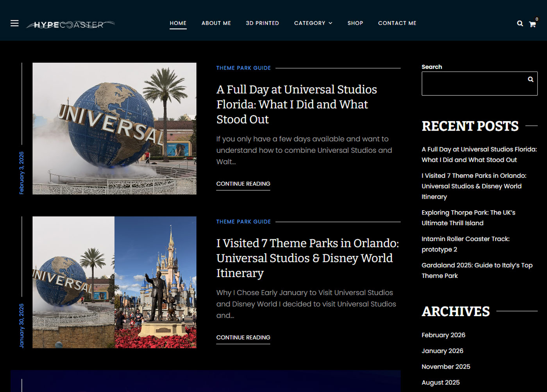Open the January 2026 archive
The image size is (547, 392).
coord(442,351)
